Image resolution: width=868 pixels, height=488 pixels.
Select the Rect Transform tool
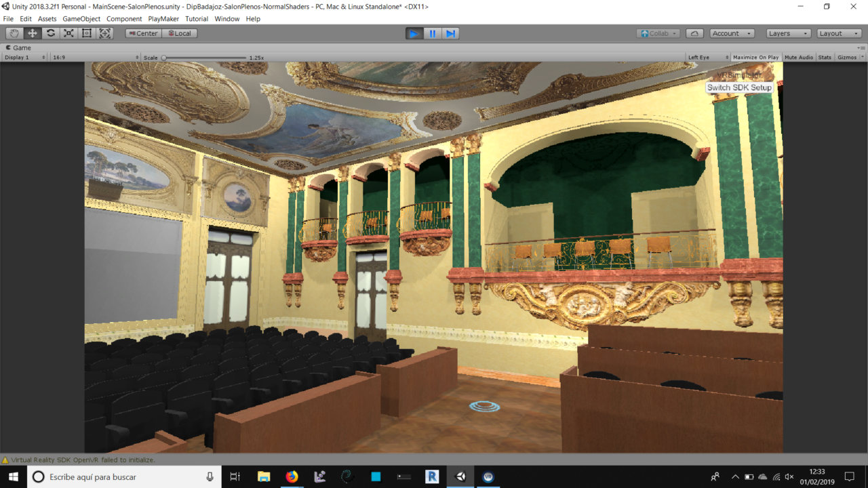pyautogui.click(x=87, y=33)
